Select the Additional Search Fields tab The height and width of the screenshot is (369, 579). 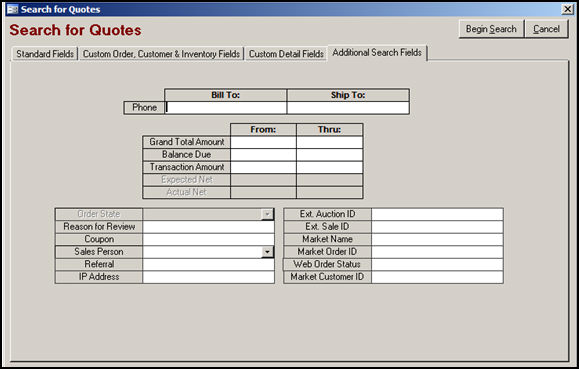tap(377, 53)
